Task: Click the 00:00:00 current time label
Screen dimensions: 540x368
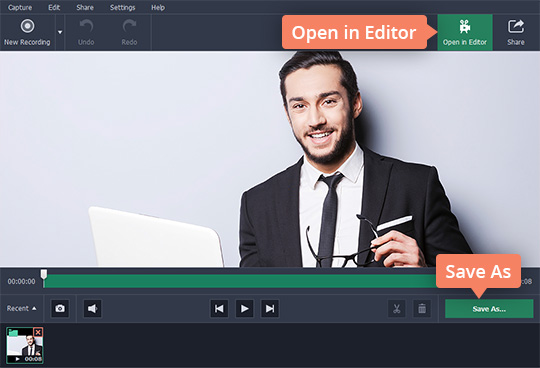Action: pyautogui.click(x=21, y=282)
